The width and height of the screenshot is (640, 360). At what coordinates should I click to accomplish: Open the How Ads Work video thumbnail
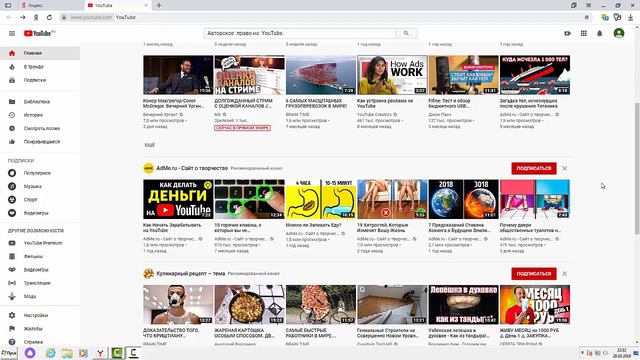pos(392,75)
